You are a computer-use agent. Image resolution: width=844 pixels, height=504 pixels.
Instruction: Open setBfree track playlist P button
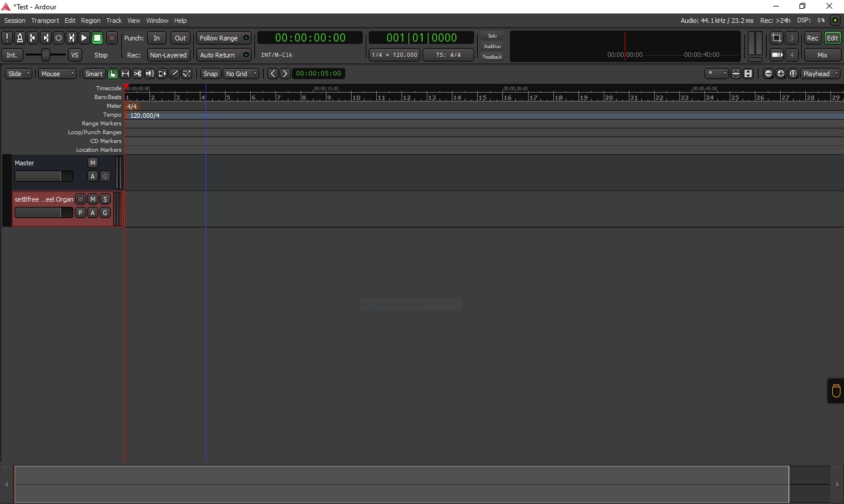click(81, 213)
